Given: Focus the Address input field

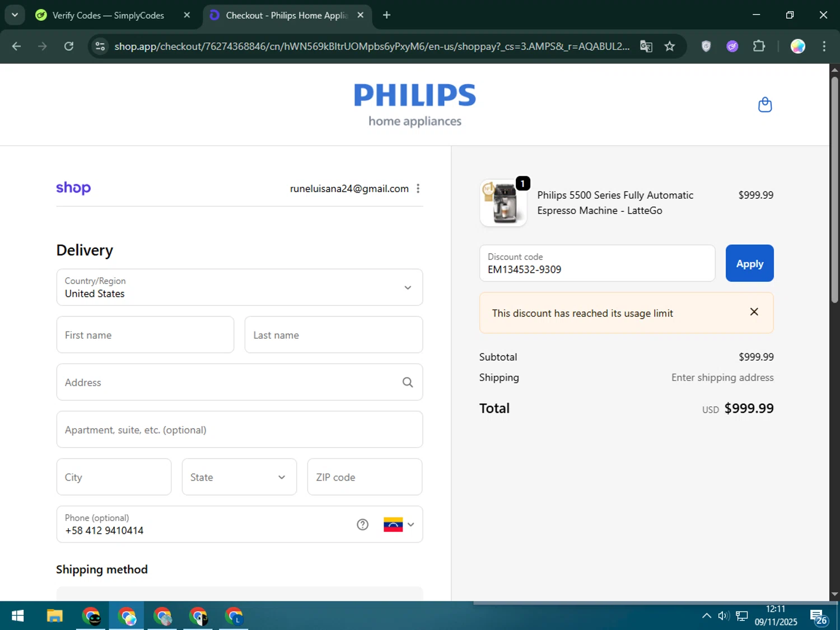Looking at the screenshot, I should (240, 382).
